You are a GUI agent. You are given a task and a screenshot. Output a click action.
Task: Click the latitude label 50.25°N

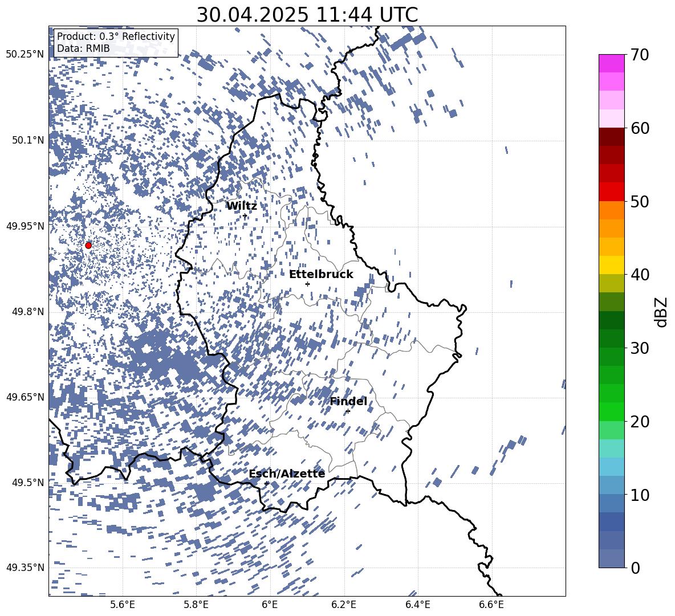(26, 55)
